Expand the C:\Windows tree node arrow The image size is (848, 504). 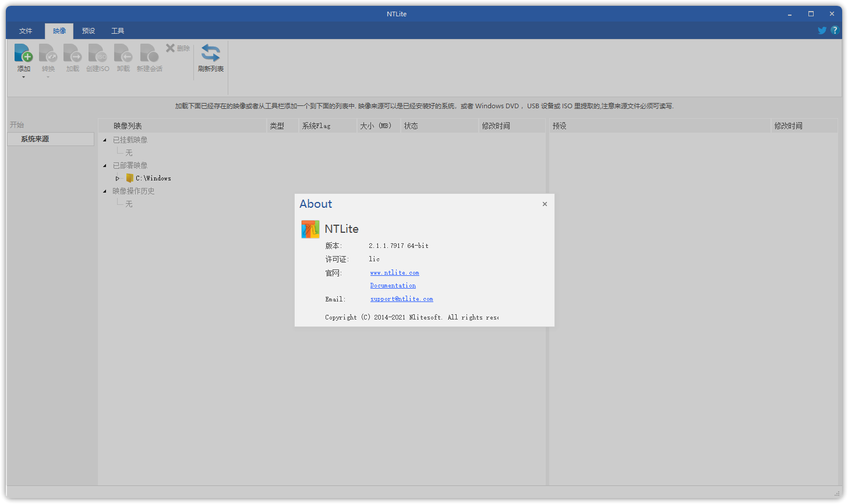(x=118, y=179)
